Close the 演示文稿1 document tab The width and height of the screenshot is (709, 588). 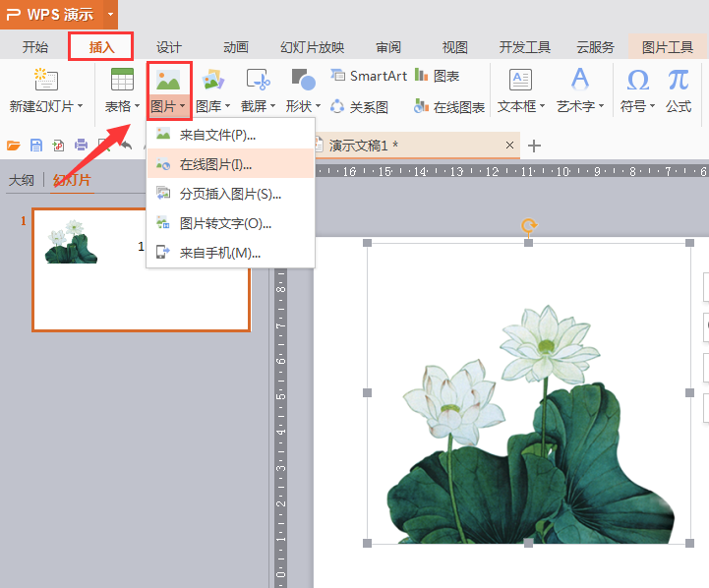(509, 146)
